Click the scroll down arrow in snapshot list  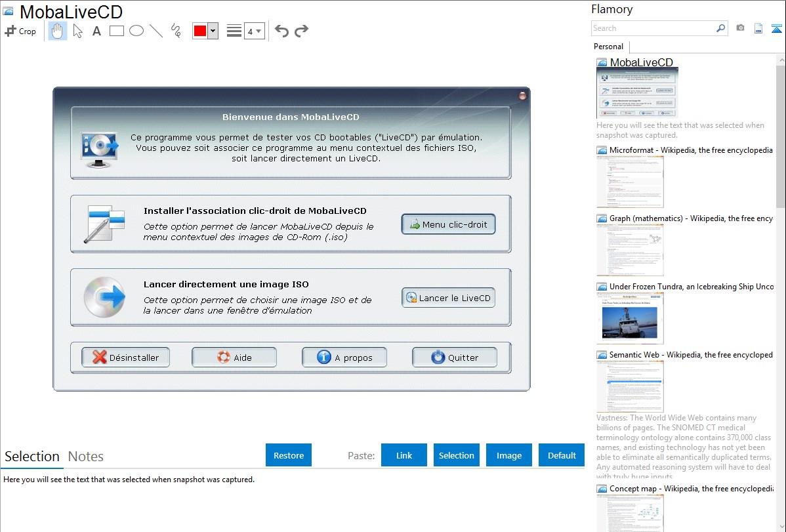(781, 527)
